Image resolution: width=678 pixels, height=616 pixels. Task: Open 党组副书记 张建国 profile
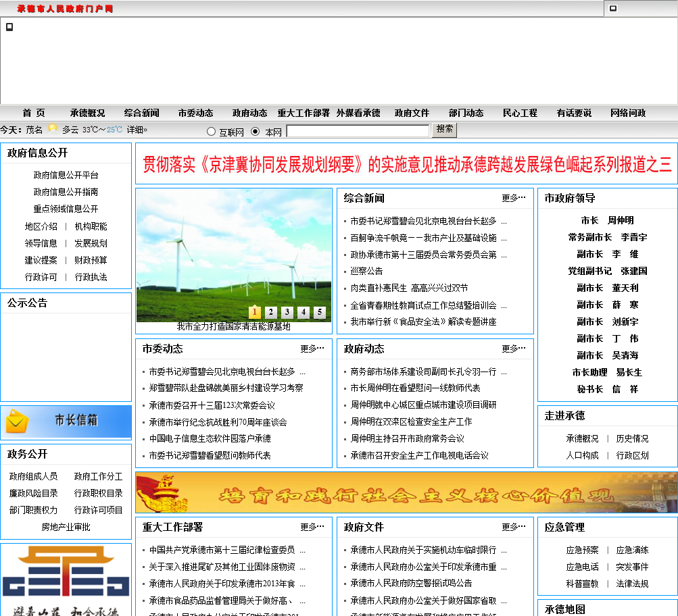tap(608, 271)
